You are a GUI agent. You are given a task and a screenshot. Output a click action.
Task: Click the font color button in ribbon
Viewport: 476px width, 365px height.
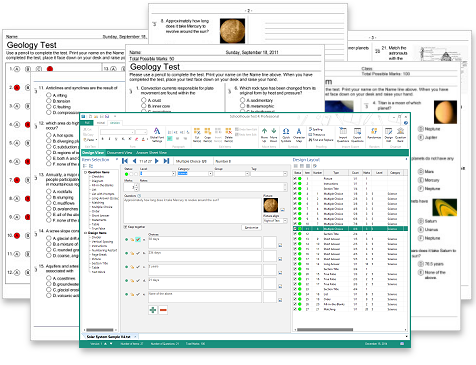(x=143, y=139)
